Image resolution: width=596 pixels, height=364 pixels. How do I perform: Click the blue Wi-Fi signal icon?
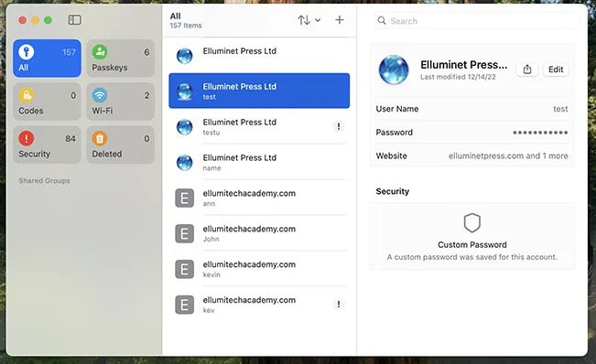100,95
